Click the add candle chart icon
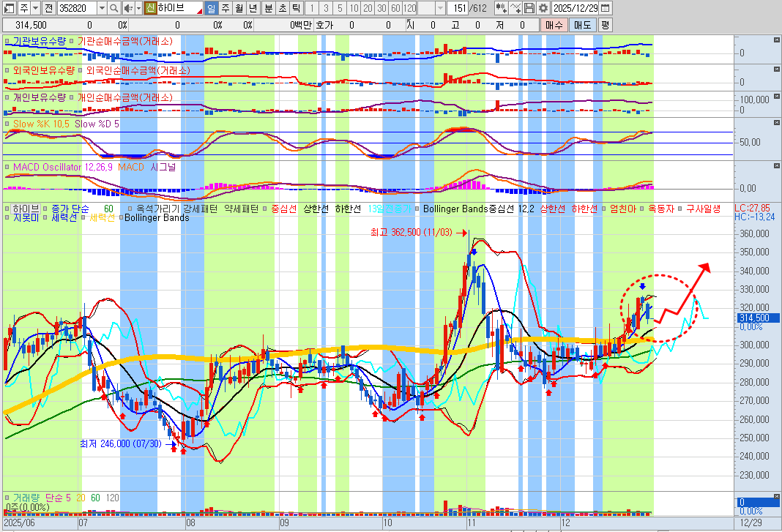This screenshot has height=532, width=782. click(x=501, y=8)
